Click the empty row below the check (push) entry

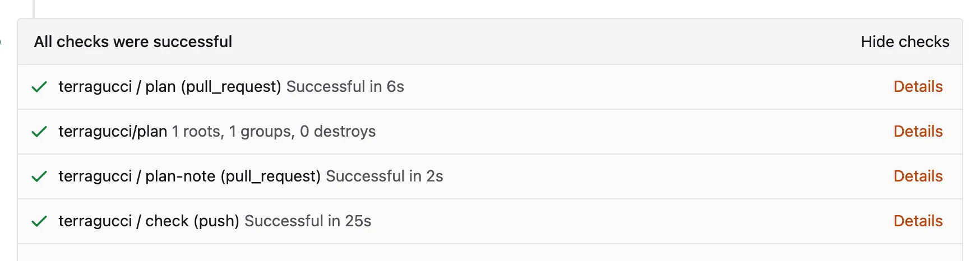pos(490,253)
